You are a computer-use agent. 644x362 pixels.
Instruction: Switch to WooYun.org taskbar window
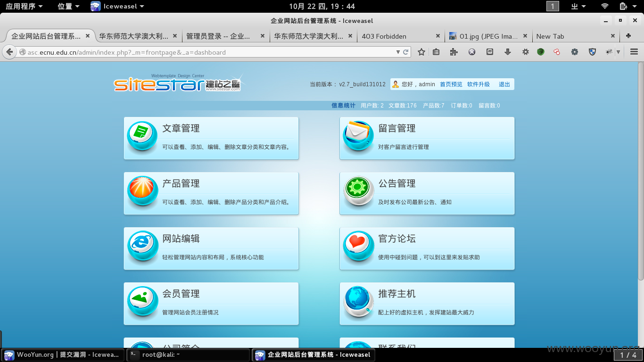coord(63,354)
